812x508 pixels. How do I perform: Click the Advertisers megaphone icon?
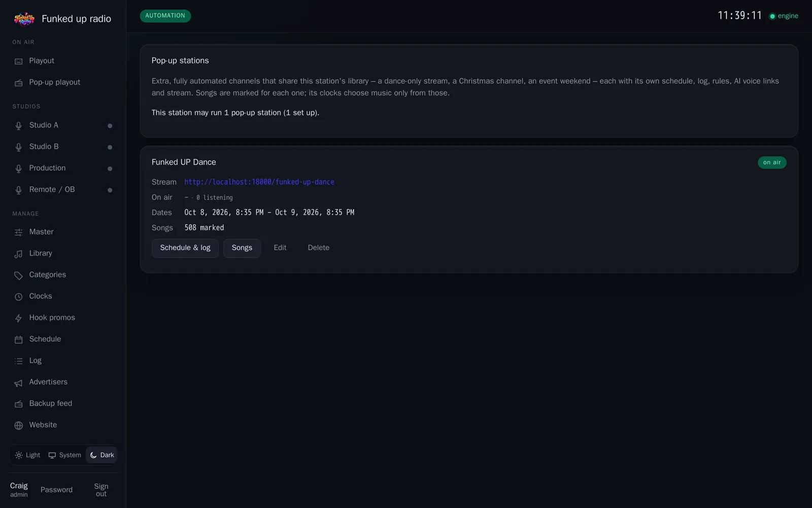(x=18, y=383)
